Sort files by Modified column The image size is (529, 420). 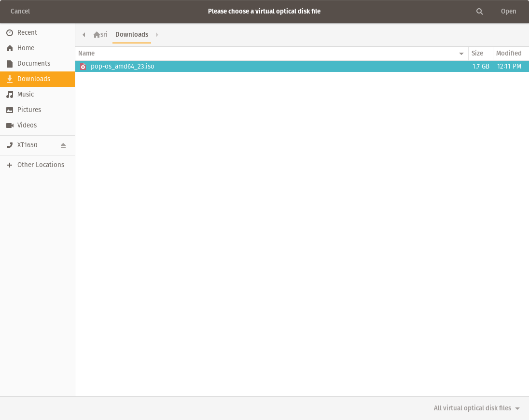coord(509,54)
